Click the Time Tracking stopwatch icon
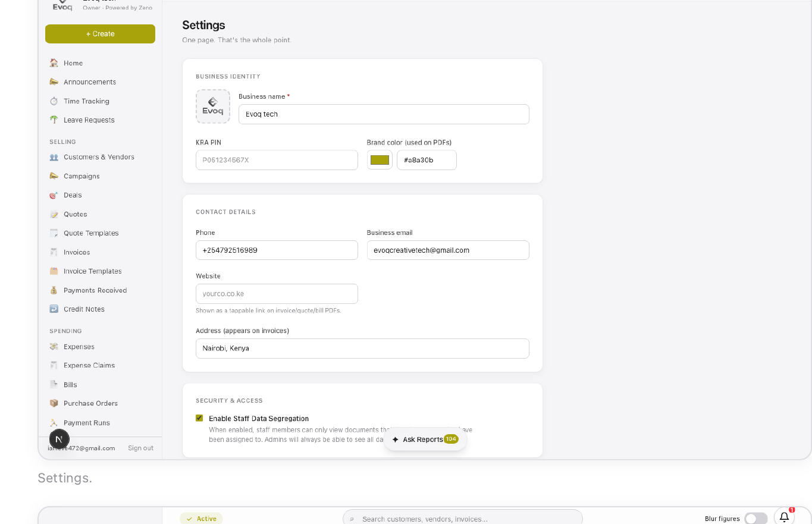Screen dimensions: 812x524 (54, 101)
